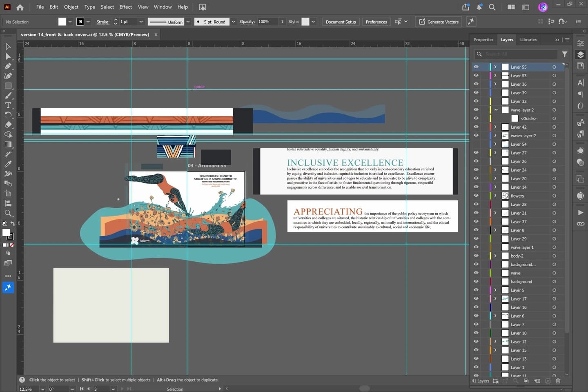Click the layer search field

tap(516, 54)
